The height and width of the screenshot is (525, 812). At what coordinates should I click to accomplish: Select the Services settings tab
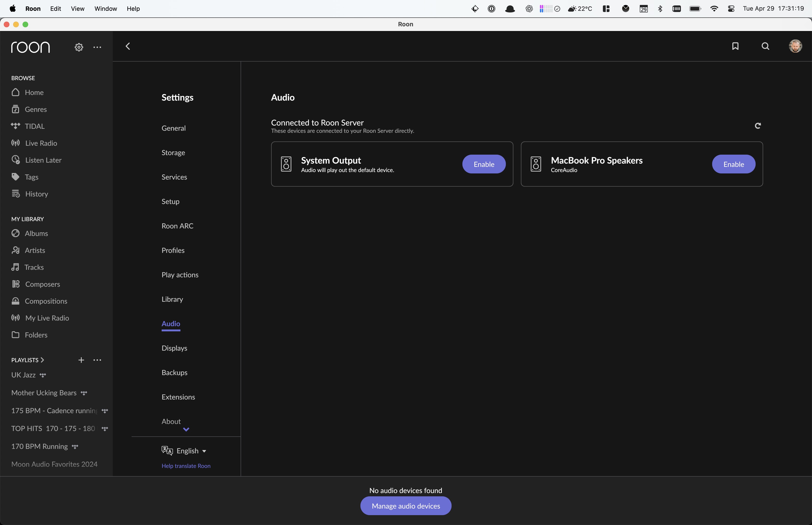[174, 177]
